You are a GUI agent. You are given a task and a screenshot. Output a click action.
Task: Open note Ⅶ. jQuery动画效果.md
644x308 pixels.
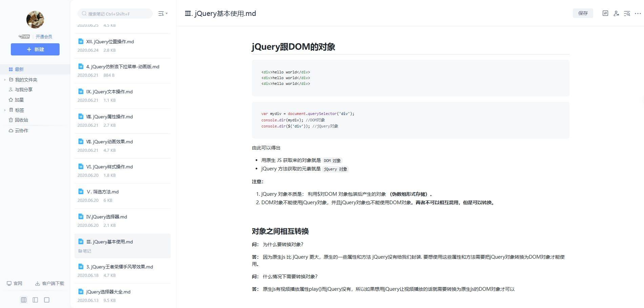[123, 146]
